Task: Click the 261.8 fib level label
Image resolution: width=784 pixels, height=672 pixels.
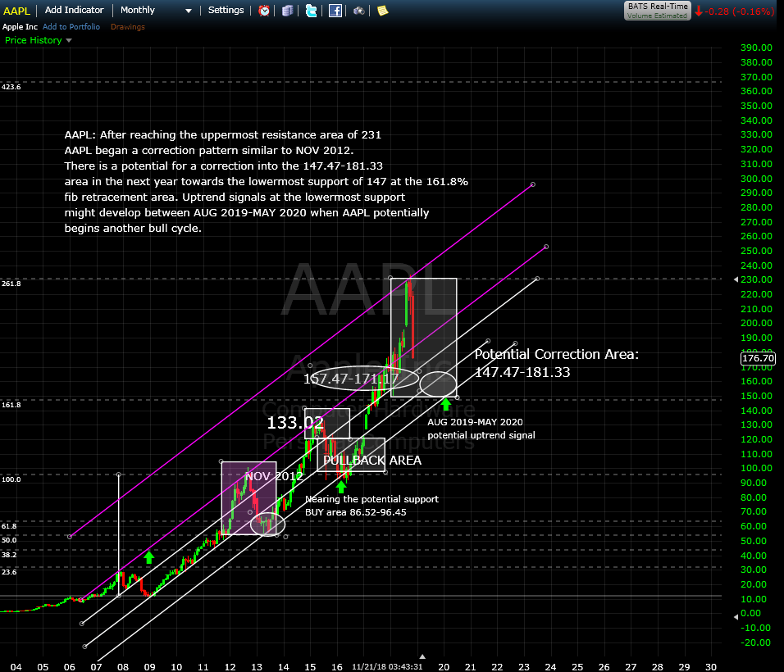Action: pyautogui.click(x=11, y=284)
